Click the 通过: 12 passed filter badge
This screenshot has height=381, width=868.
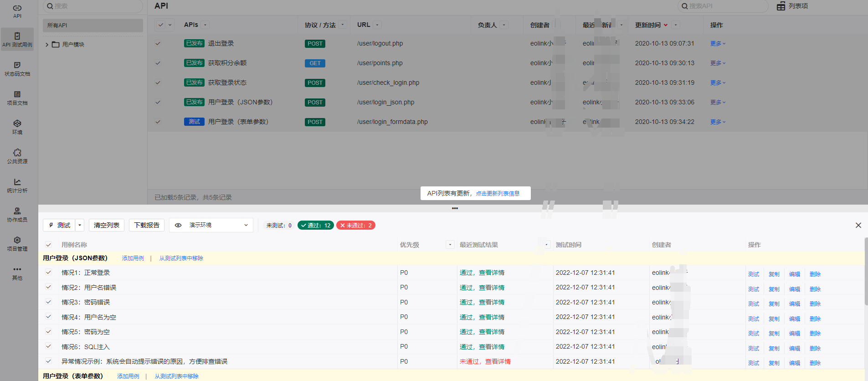316,225
